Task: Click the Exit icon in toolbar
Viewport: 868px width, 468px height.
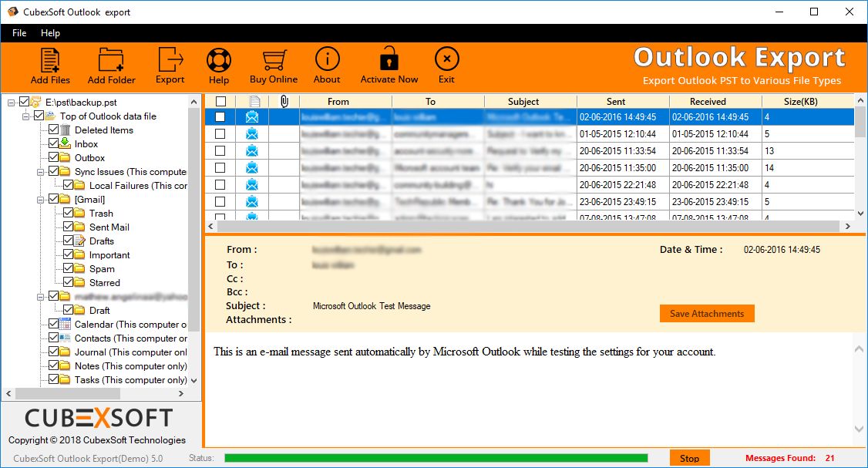Action: coord(446,59)
